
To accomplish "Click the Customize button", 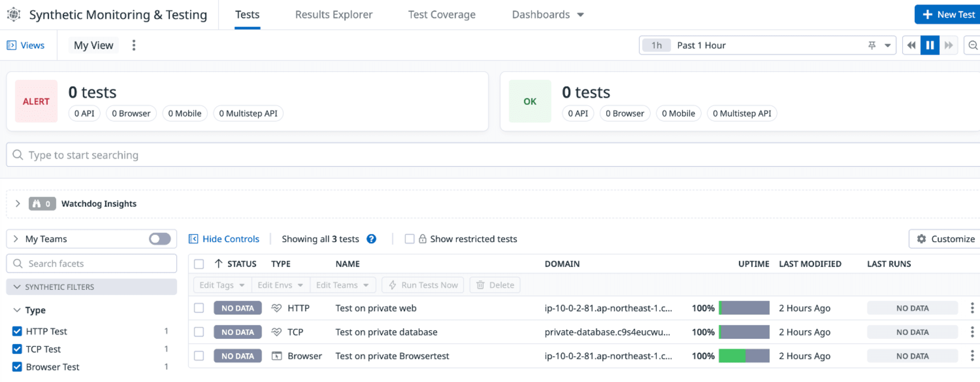I will (945, 239).
